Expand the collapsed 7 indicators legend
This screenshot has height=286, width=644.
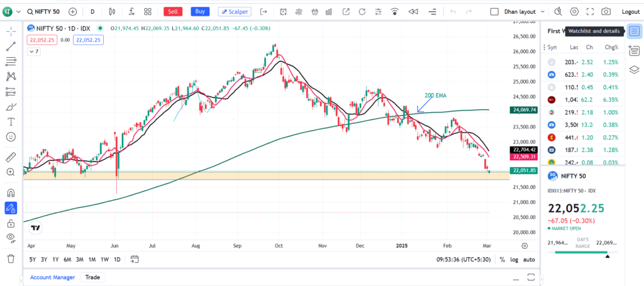33,52
